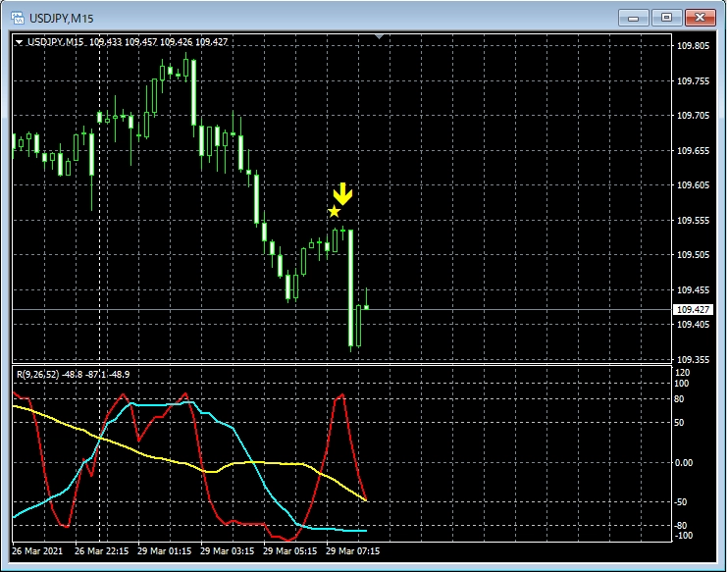Click the USDJPY,M15 title bar text

pyautogui.click(x=62, y=17)
